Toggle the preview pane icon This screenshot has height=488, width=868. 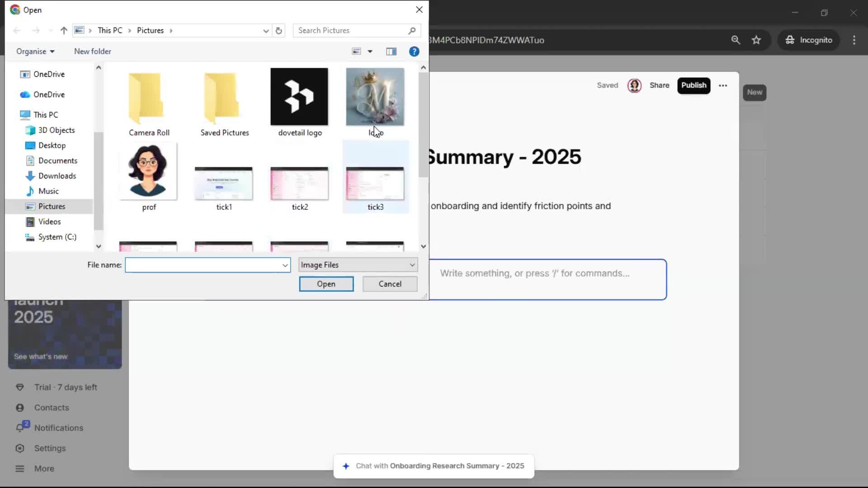point(391,52)
